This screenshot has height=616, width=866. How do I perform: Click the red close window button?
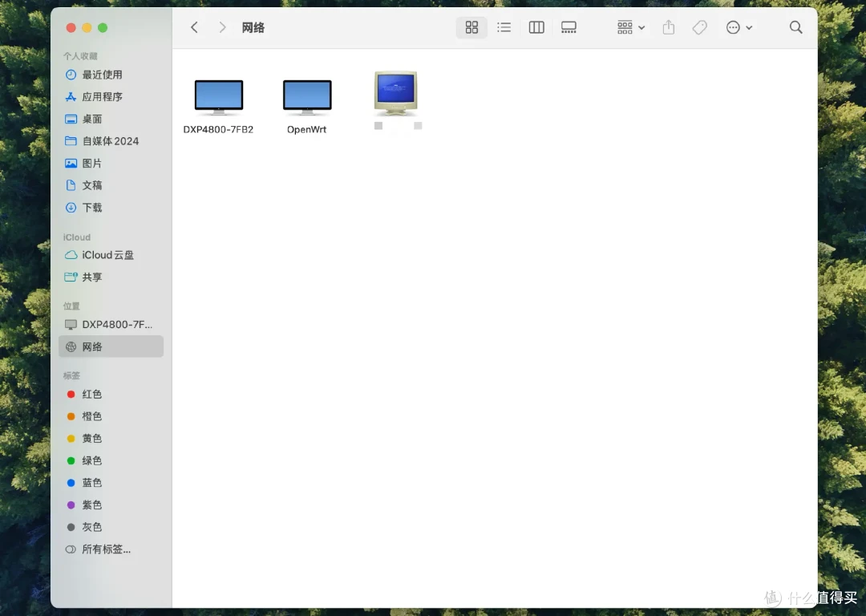(x=71, y=27)
